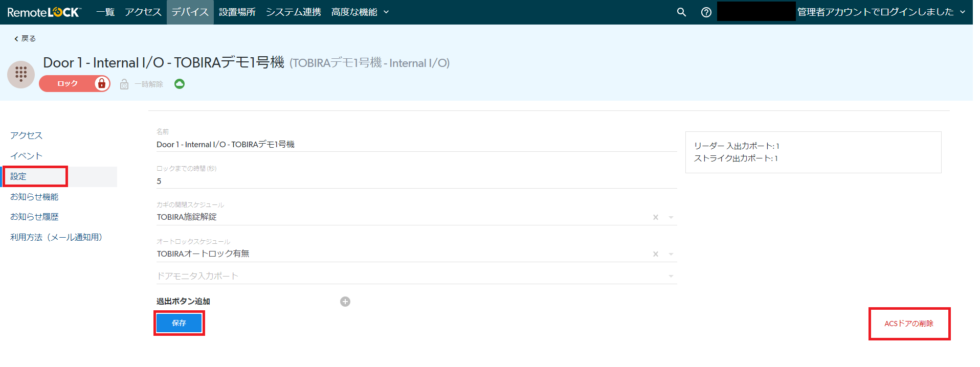The image size is (980, 367).
Task: Click the ロック status button
Action: [x=75, y=83]
